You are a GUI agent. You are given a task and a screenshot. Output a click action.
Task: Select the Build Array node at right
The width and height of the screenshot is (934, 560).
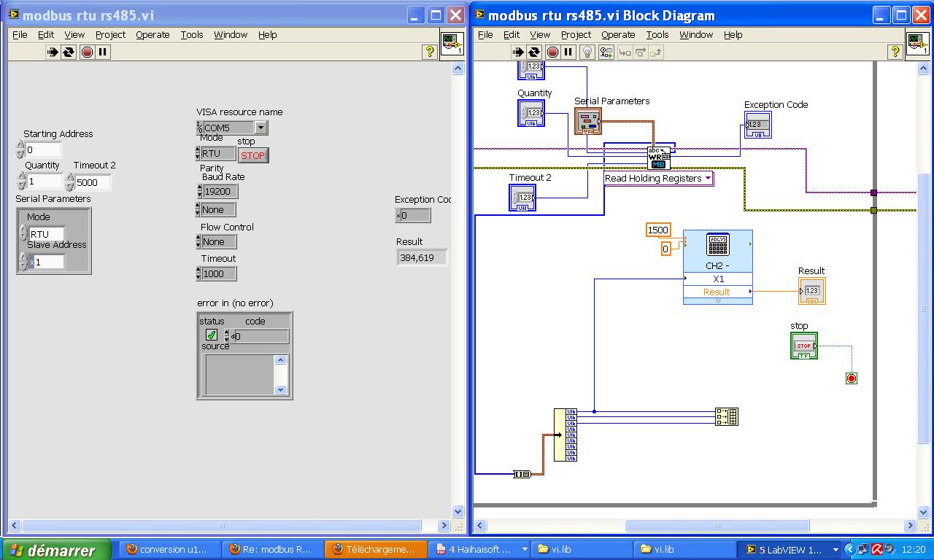[727, 416]
